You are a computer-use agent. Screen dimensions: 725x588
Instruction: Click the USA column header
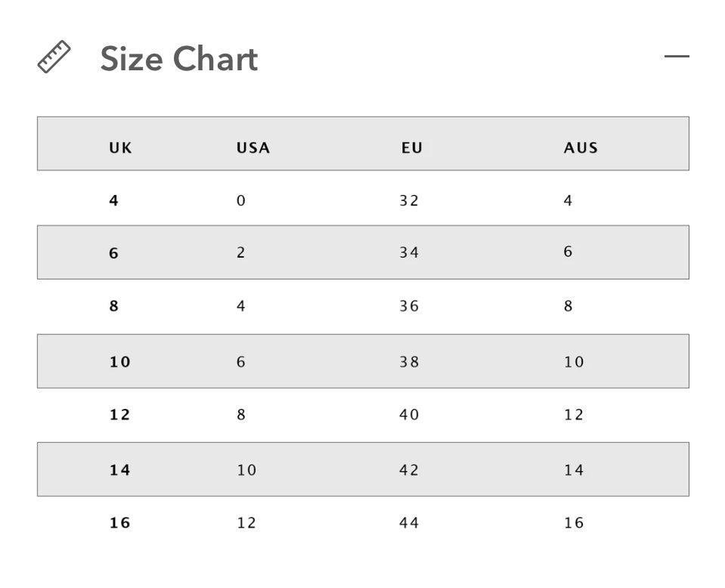[253, 148]
